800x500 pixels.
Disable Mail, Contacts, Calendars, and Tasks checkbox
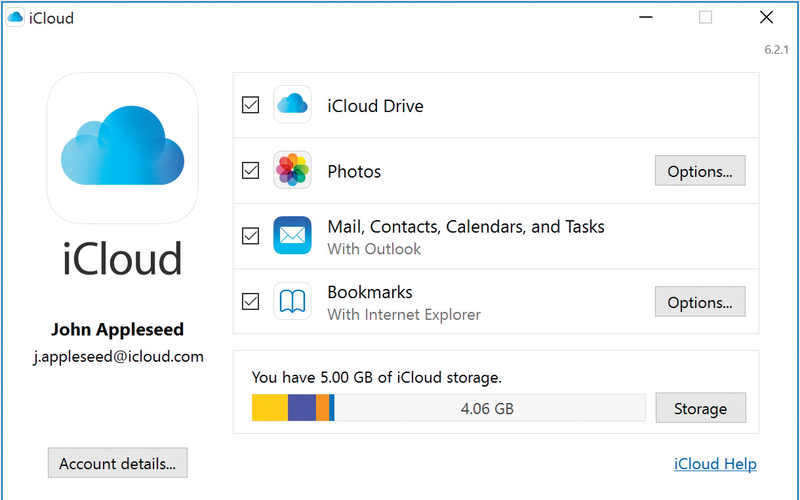coord(250,237)
